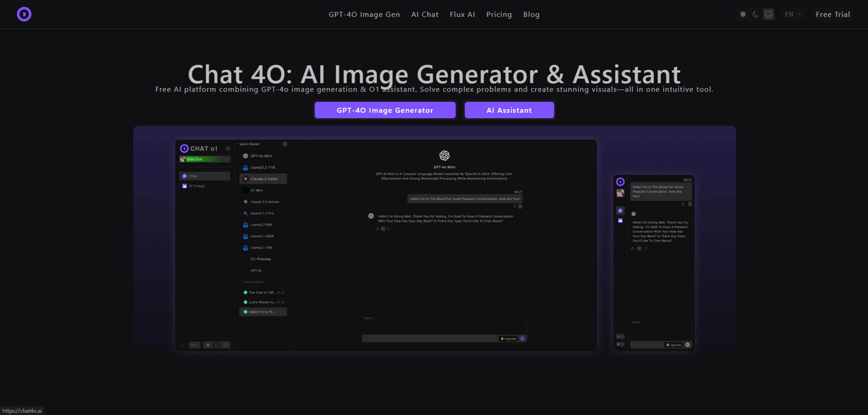Choose the GPT-4o Mini model
The width and height of the screenshot is (868, 415).
(x=263, y=156)
